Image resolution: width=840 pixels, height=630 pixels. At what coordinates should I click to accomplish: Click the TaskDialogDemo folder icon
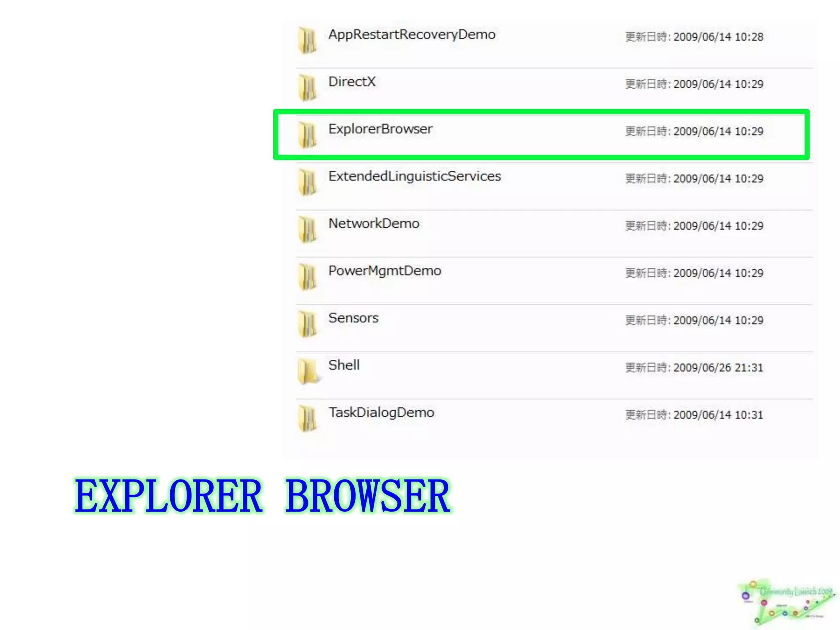click(x=307, y=418)
